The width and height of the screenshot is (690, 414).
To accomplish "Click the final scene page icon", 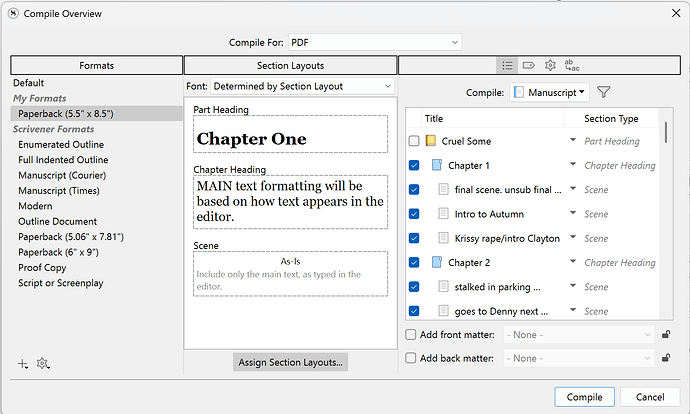I will click(444, 190).
